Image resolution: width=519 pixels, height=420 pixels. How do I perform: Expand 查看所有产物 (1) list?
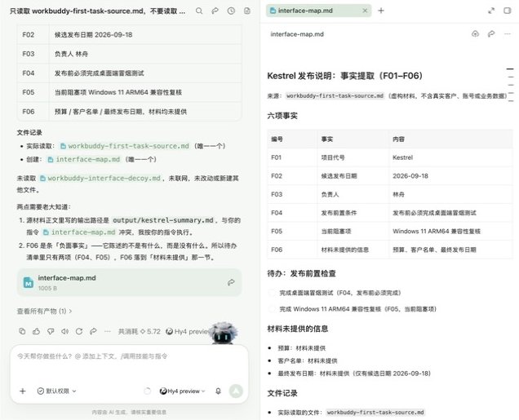click(x=44, y=312)
